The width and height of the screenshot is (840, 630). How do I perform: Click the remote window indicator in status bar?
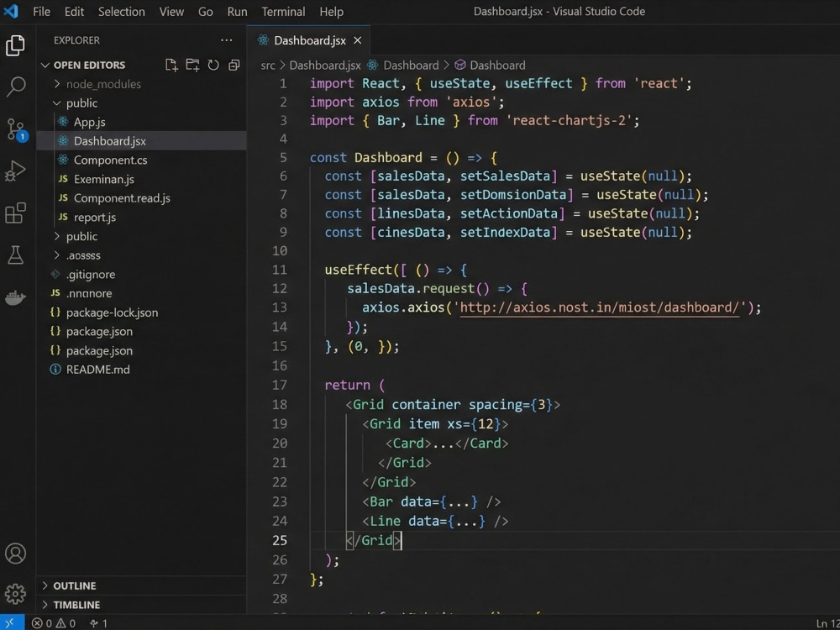point(12,622)
